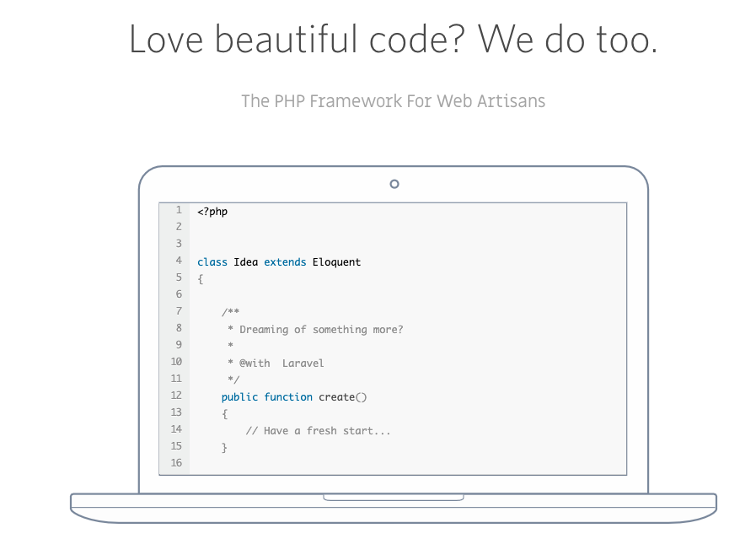Select 'The PHP Framework For Web Artisans' subtitle
Screen dimensions: 756x555
[x=393, y=101]
